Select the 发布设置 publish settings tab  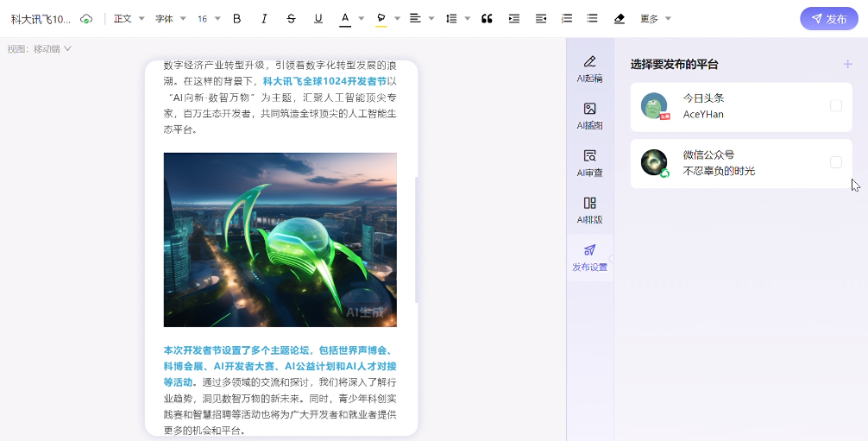click(x=589, y=258)
